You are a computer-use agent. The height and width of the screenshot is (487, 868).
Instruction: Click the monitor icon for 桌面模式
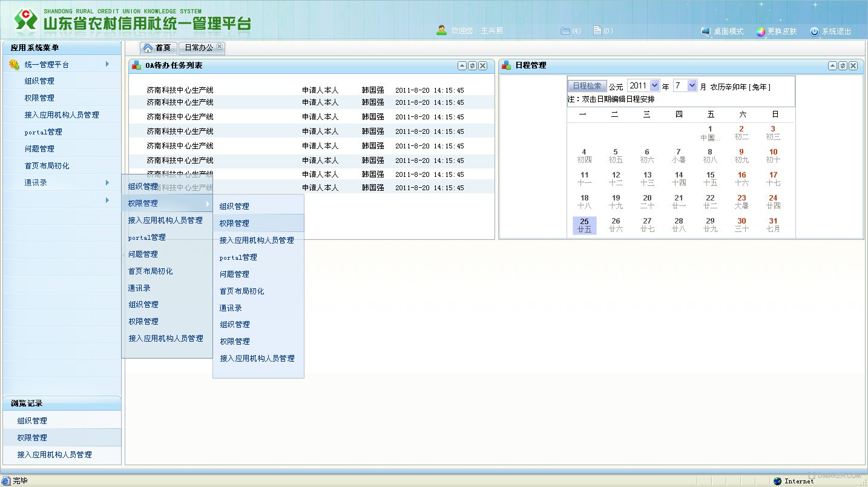[706, 31]
